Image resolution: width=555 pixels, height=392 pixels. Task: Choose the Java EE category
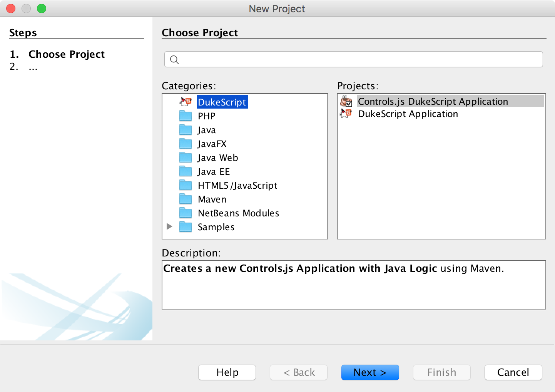coord(214,172)
